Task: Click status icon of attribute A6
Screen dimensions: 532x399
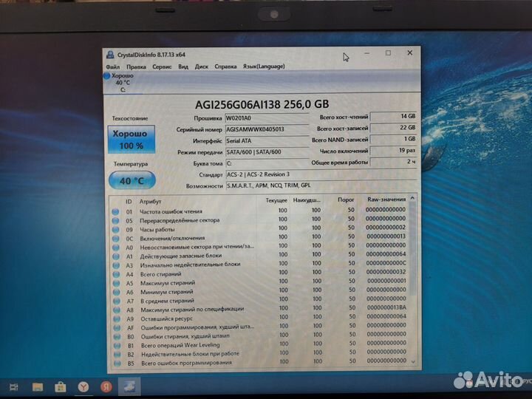Action: coord(117,292)
